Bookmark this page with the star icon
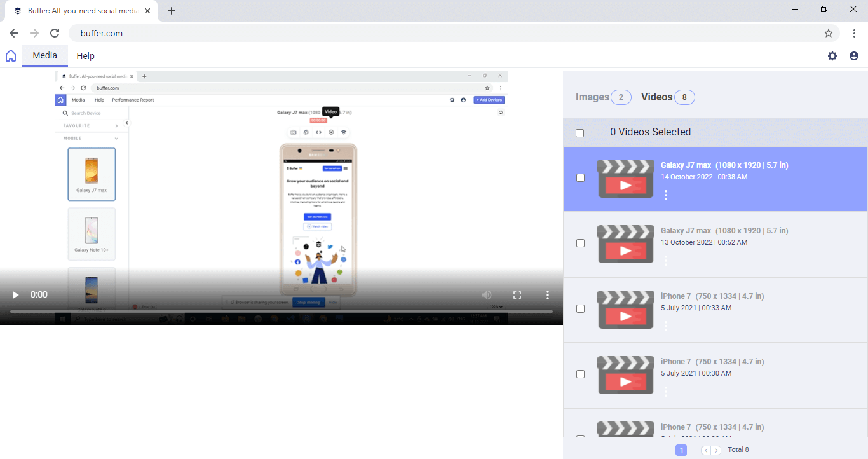 [829, 33]
